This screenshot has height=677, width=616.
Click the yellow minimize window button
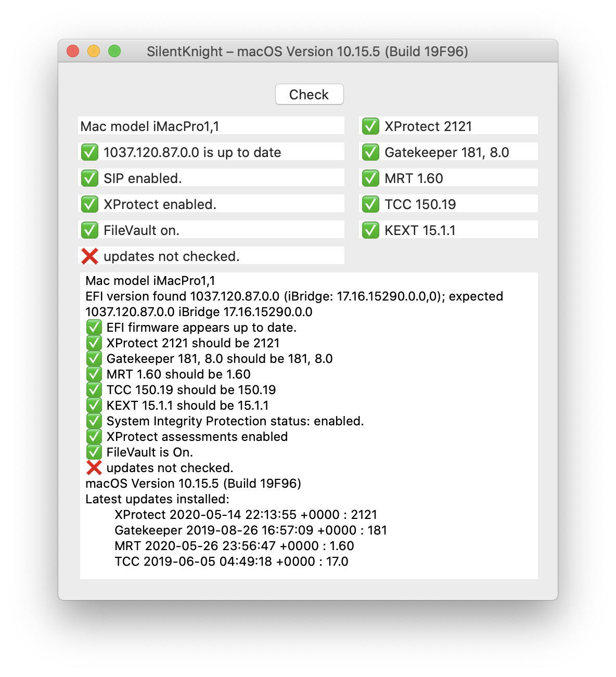(x=94, y=51)
